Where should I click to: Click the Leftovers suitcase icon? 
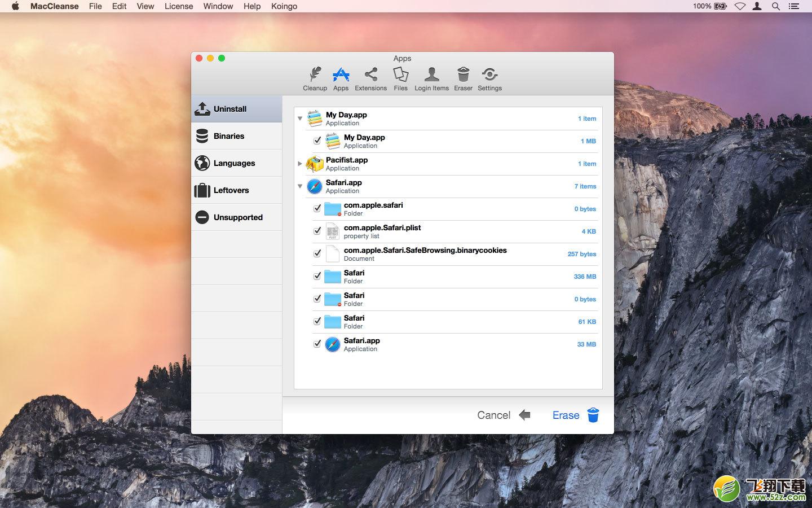pyautogui.click(x=202, y=190)
